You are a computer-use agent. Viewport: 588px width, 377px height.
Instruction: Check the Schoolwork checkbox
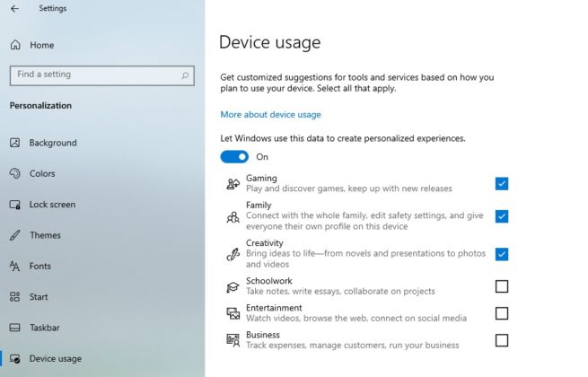pos(502,286)
